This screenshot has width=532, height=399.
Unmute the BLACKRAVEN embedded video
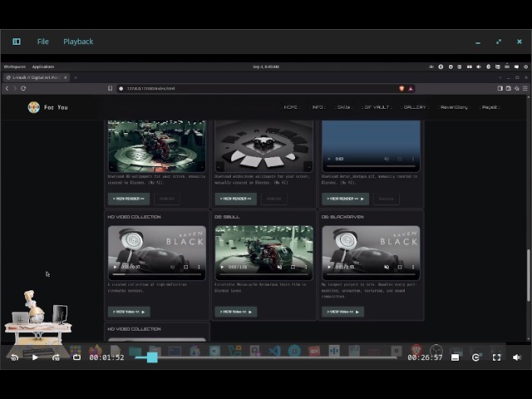click(387, 267)
